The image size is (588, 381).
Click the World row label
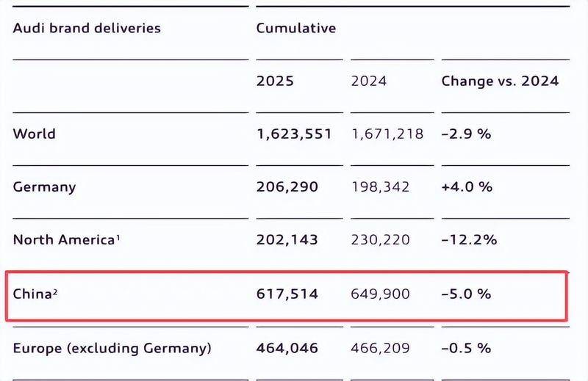tap(34, 134)
